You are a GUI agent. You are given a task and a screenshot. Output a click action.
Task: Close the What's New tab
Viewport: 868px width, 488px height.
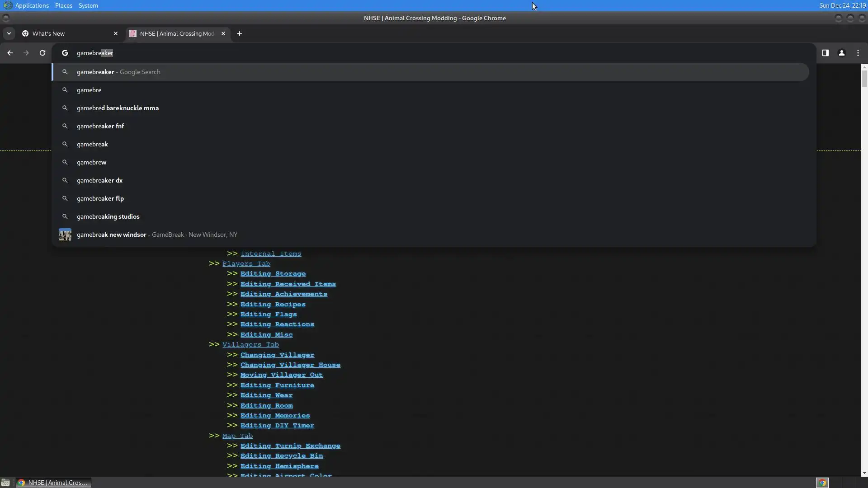tap(115, 33)
